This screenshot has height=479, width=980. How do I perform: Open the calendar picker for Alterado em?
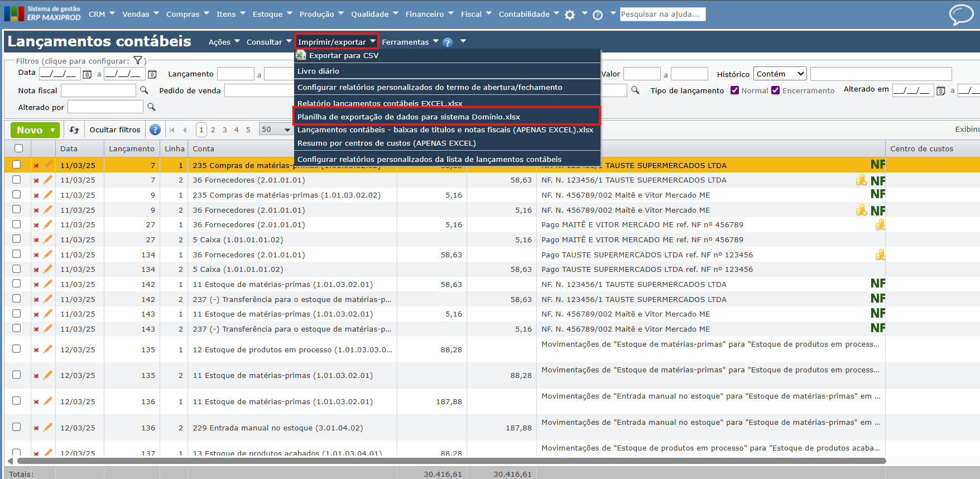pos(941,90)
